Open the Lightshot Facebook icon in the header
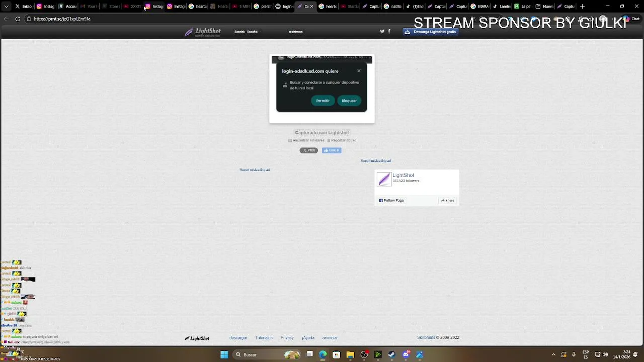This screenshot has width=644, height=362. (389, 31)
